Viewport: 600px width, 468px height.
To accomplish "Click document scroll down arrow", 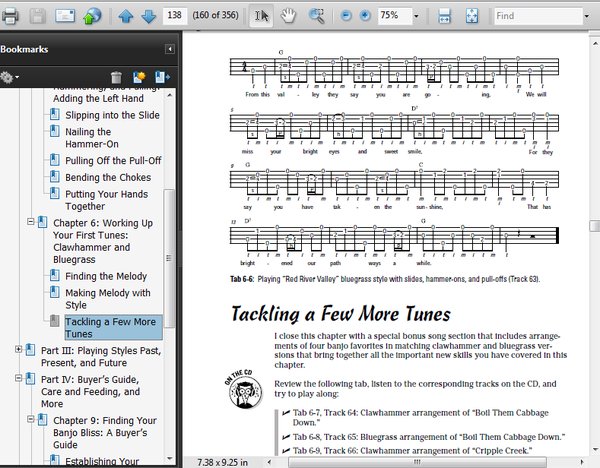I will (x=595, y=450).
